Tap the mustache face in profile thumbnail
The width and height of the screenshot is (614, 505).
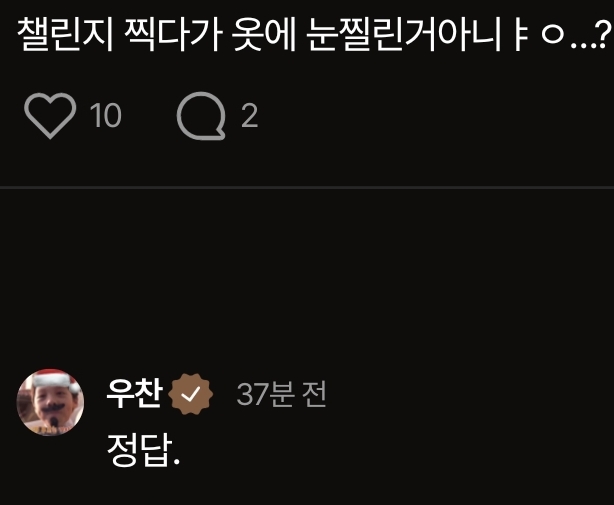click(x=50, y=409)
